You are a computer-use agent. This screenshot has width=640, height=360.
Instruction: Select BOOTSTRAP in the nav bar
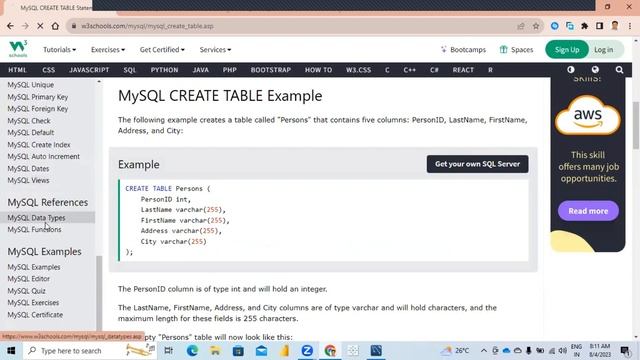[x=271, y=70]
